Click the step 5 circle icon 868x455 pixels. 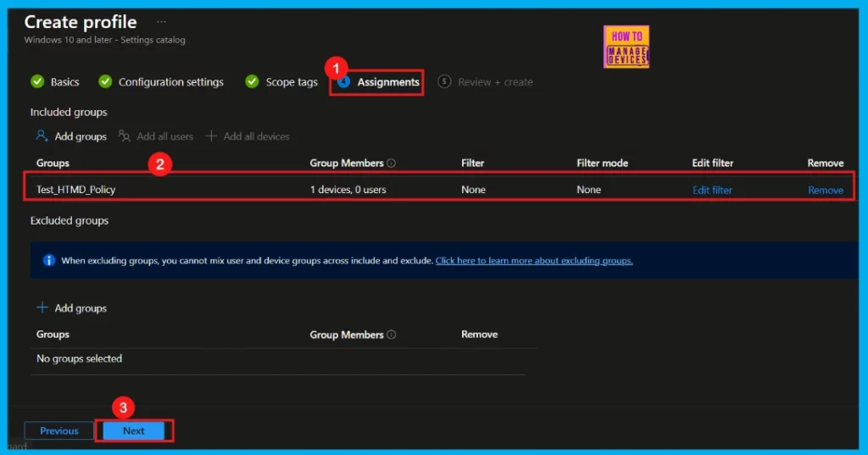click(444, 81)
